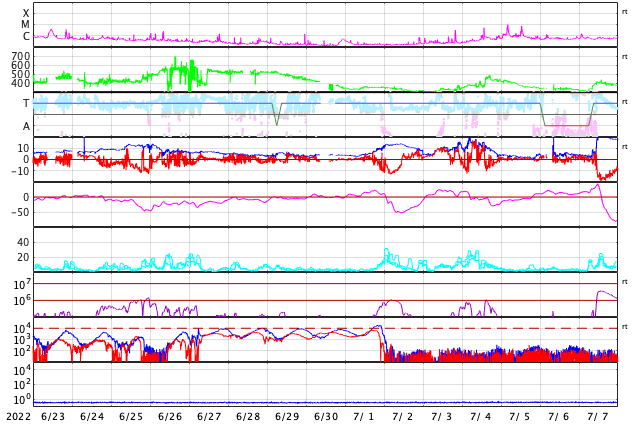Select the 7/ 3 date label
634x424 pixels.
click(442, 417)
